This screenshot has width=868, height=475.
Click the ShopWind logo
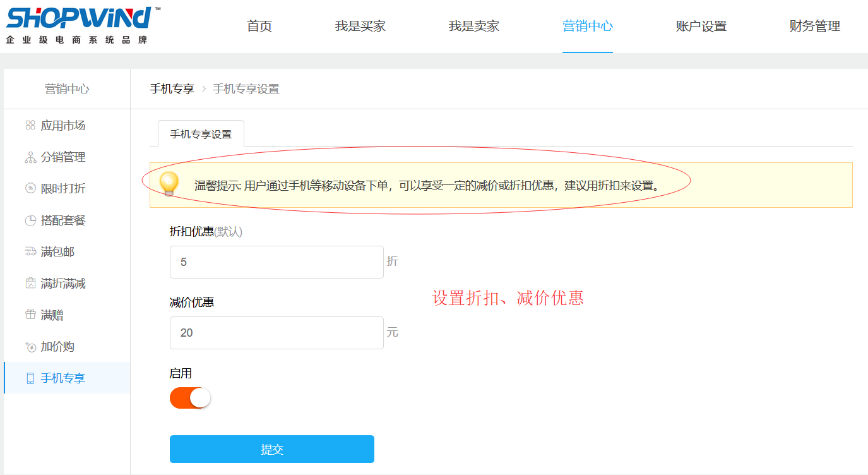83,25
